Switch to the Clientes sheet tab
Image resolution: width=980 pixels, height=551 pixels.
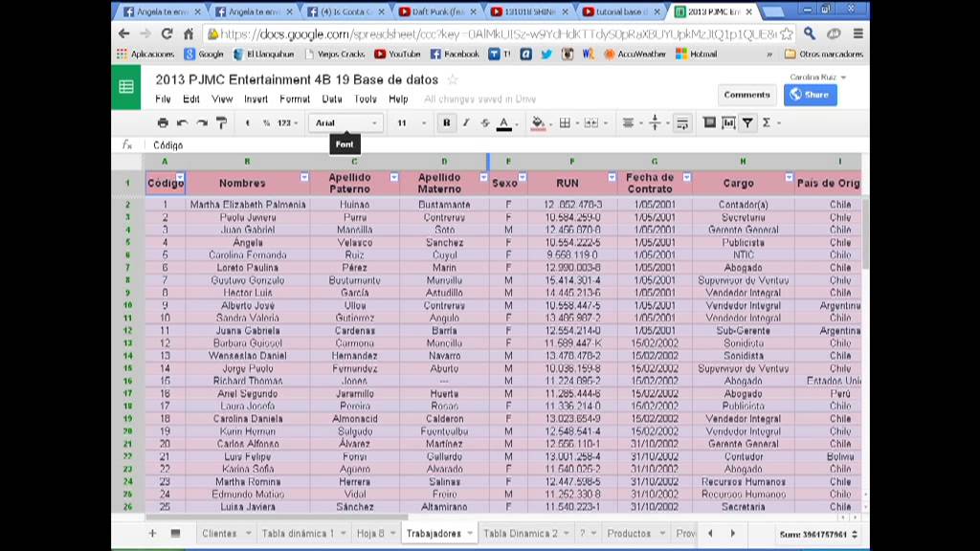pos(219,534)
